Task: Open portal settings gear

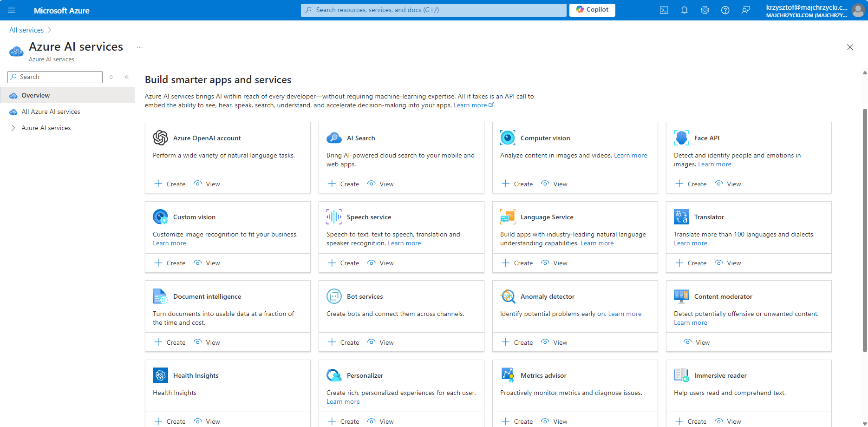Action: [x=705, y=10]
